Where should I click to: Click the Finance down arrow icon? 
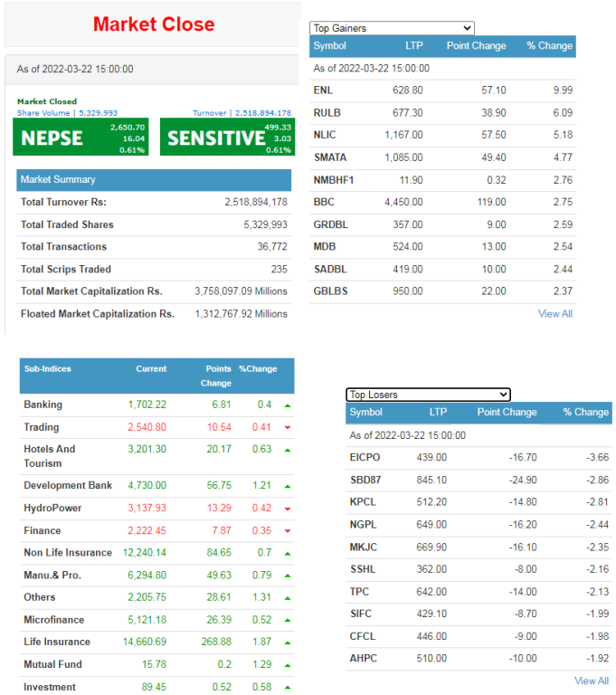point(288,531)
